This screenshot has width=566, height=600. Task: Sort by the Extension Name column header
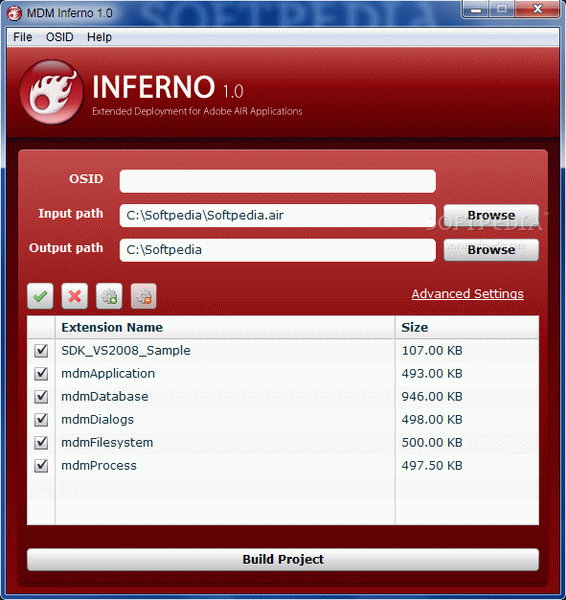[x=225, y=328]
